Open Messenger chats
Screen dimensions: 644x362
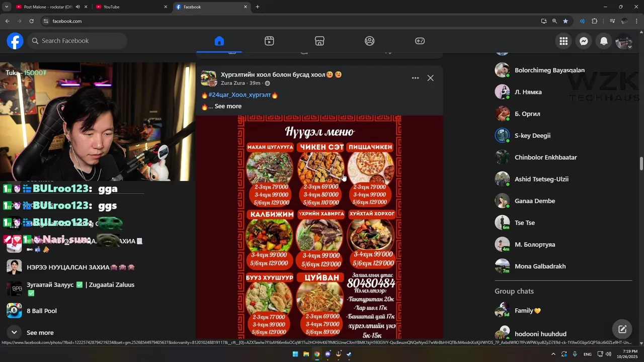coord(584,41)
